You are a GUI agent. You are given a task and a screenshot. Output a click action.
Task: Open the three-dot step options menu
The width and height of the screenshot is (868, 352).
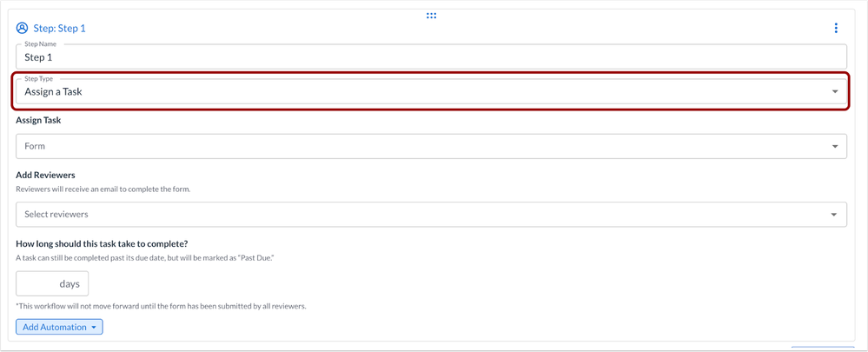pos(836,29)
